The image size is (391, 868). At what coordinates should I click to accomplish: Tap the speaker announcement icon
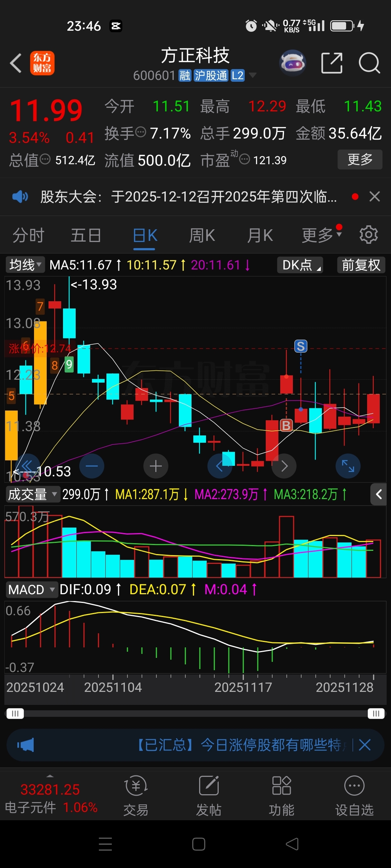point(20,197)
